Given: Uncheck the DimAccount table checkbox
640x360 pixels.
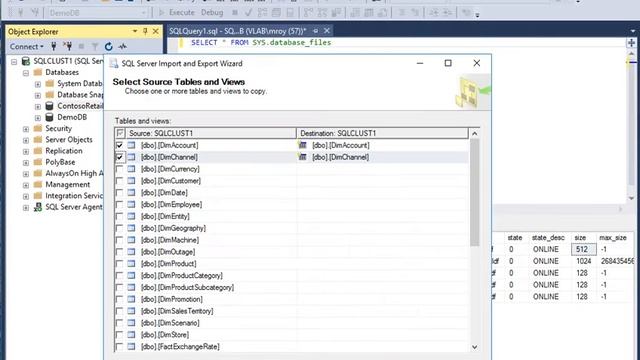Looking at the screenshot, I should tap(119, 145).
